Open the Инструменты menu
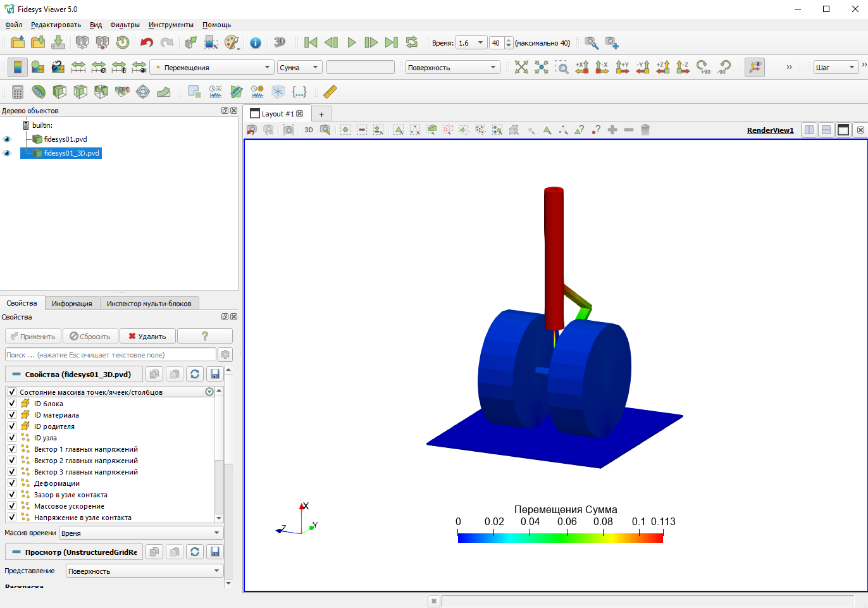868x608 pixels. point(171,25)
